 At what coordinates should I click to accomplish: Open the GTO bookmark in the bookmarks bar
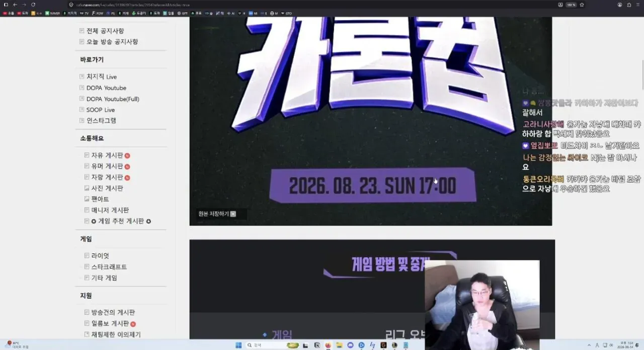pos(286,13)
